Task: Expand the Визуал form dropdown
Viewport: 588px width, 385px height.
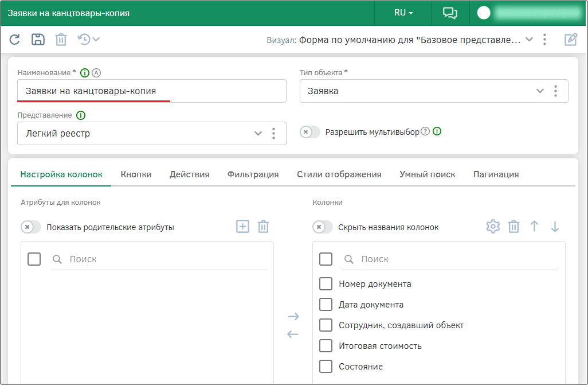Action: tap(529, 40)
